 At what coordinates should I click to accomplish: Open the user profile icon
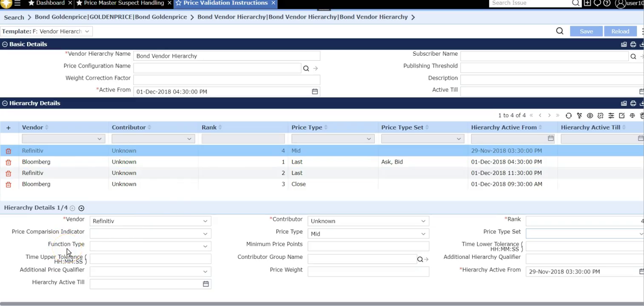point(620,3)
